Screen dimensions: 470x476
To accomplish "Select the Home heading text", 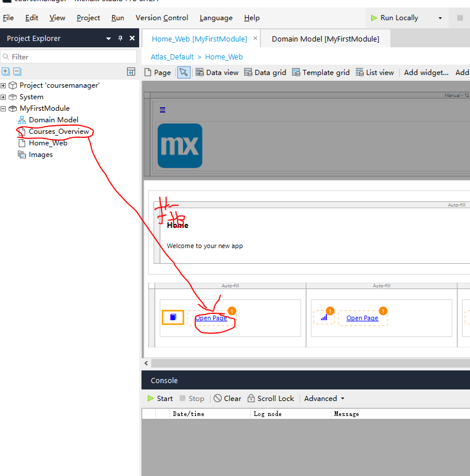I will 178,225.
